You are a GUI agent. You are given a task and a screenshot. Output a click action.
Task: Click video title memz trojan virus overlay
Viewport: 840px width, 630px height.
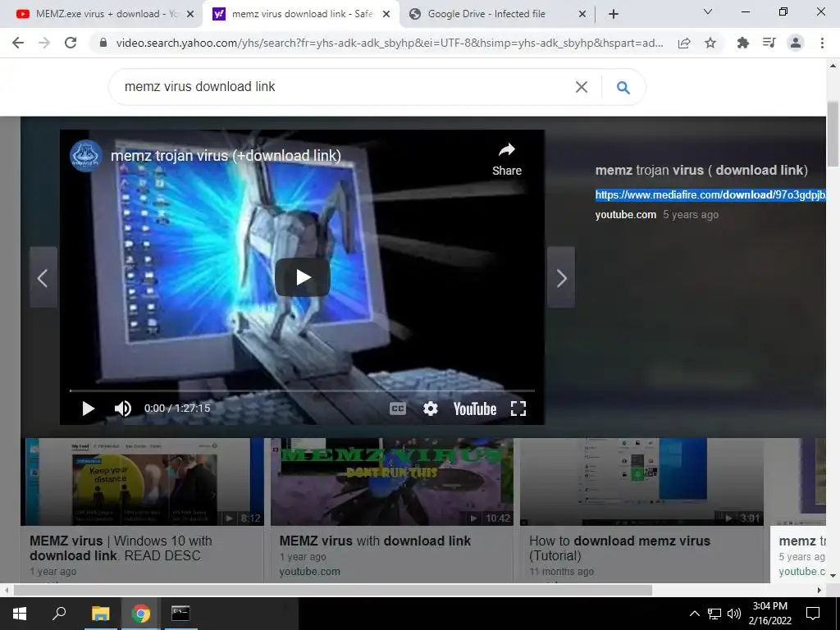[x=226, y=156]
